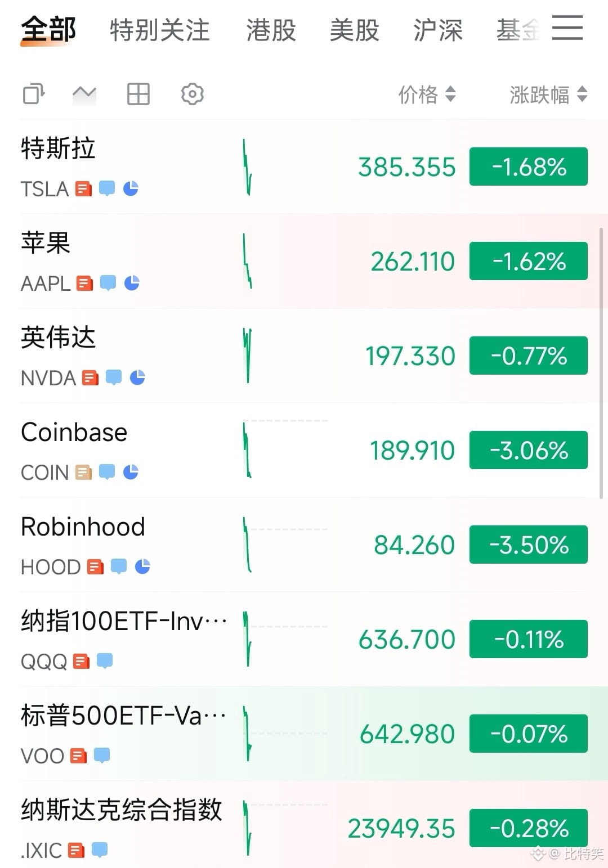608x868 pixels.
Task: Open the COIN news document icon
Action: (83, 472)
